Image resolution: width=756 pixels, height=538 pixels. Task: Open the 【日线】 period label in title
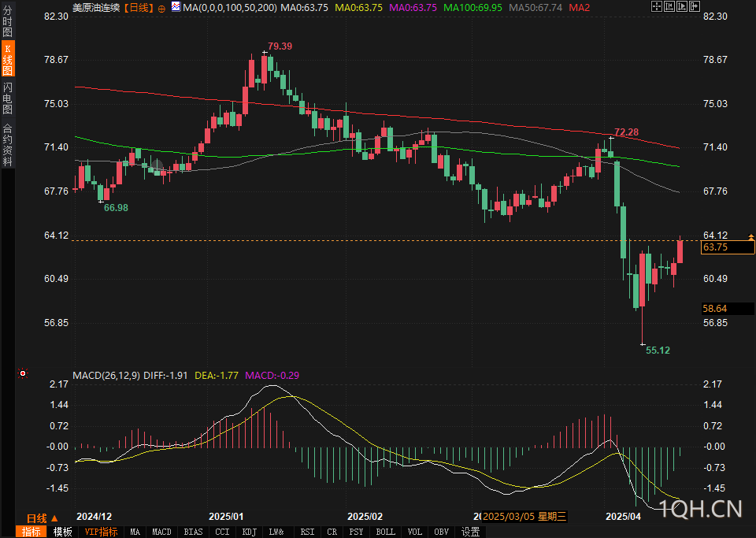tap(139, 7)
